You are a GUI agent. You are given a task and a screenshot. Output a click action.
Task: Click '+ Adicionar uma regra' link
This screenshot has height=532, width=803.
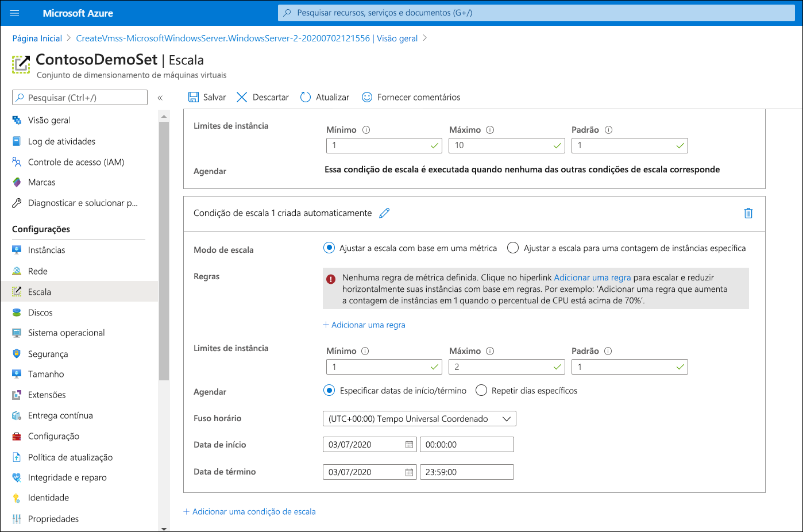(364, 325)
